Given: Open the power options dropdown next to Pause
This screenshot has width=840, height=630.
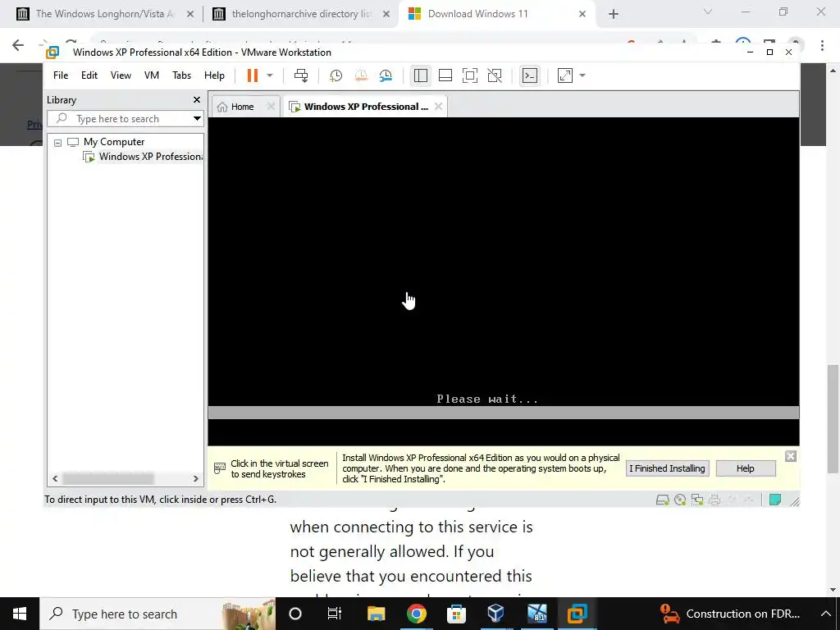Looking at the screenshot, I should 270,75.
